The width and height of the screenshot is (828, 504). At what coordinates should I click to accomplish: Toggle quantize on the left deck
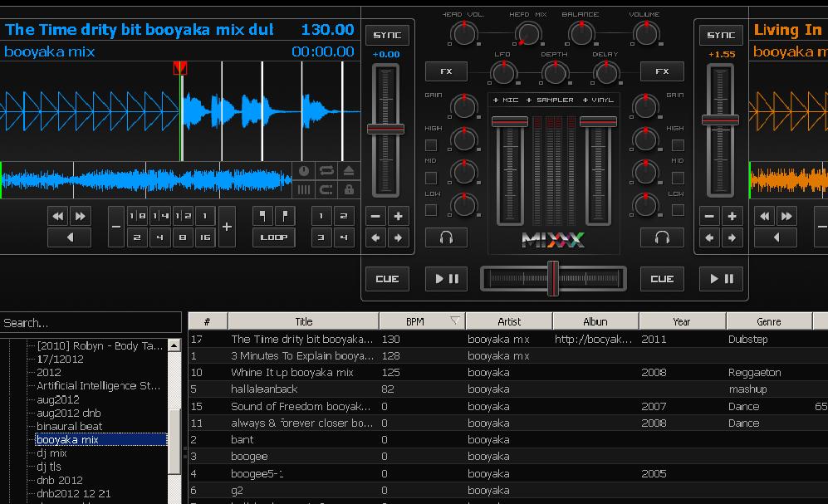click(326, 189)
